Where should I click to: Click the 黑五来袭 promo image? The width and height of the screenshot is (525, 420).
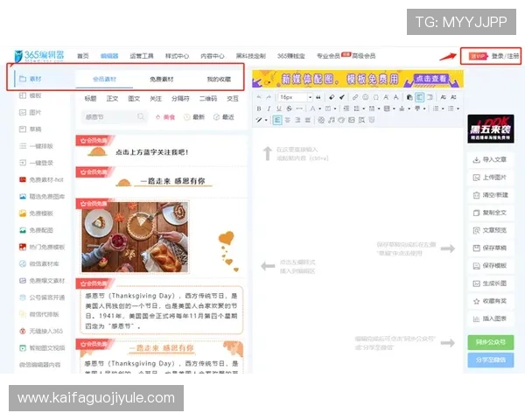pyautogui.click(x=491, y=129)
